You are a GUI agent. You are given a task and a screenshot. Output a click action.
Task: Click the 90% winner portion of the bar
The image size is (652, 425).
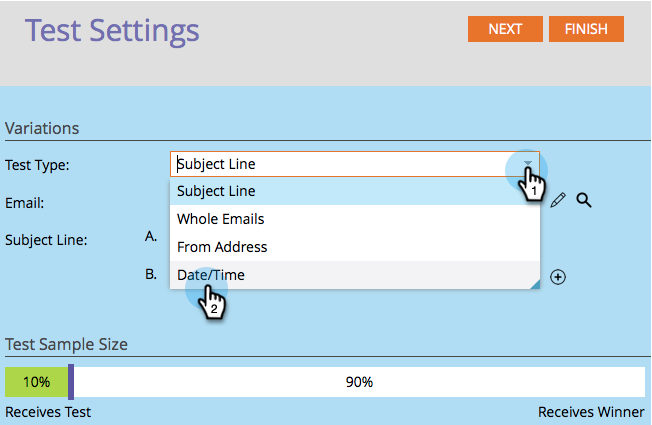[360, 382]
